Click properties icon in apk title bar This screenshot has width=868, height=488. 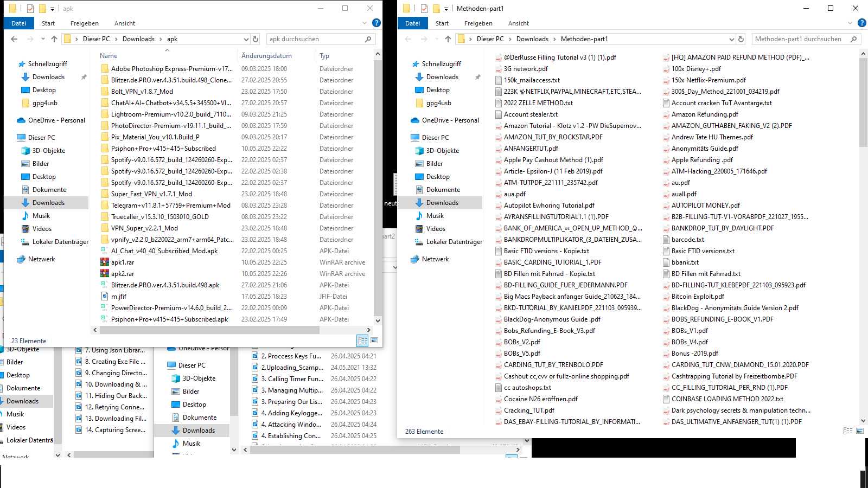(x=30, y=9)
